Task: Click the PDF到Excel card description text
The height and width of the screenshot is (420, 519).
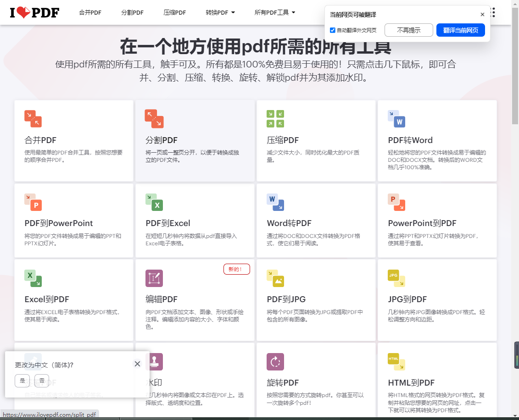Action: click(191, 239)
